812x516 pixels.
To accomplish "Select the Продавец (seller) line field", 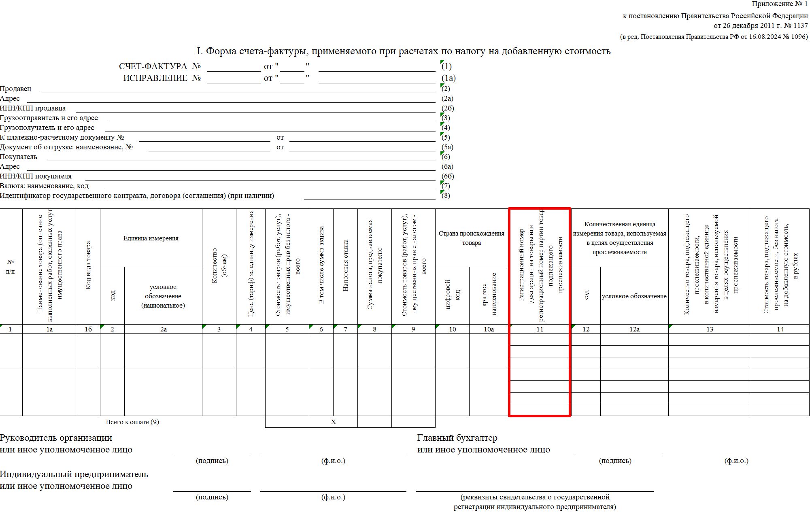I will [x=238, y=89].
